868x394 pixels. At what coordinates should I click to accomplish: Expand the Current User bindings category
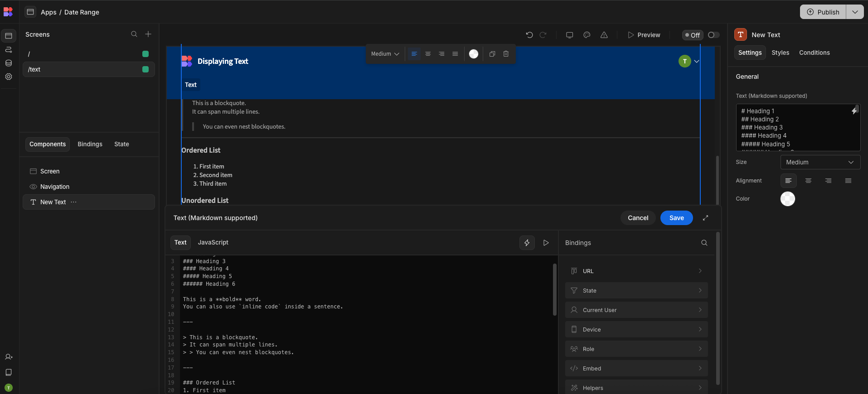point(636,310)
